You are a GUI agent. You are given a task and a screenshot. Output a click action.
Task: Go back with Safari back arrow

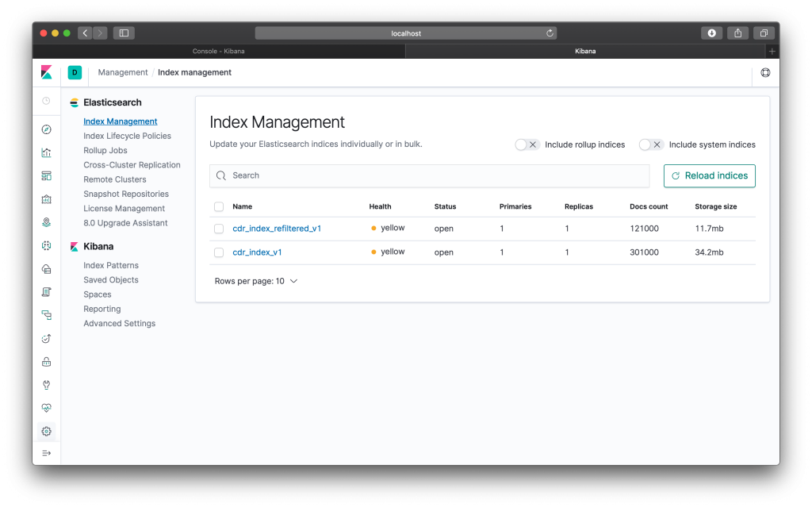coord(86,33)
